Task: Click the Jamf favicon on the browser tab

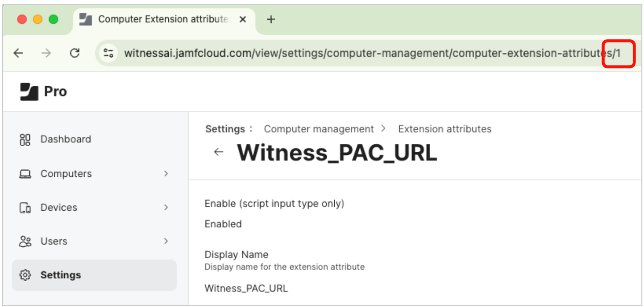Action: coord(85,19)
